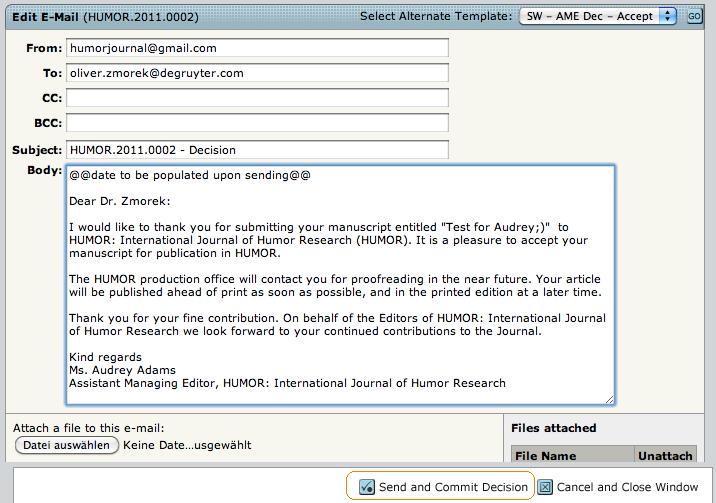This screenshot has width=716, height=503.
Task: Click the Datei auswählen file chooser button
Action: coord(67,445)
